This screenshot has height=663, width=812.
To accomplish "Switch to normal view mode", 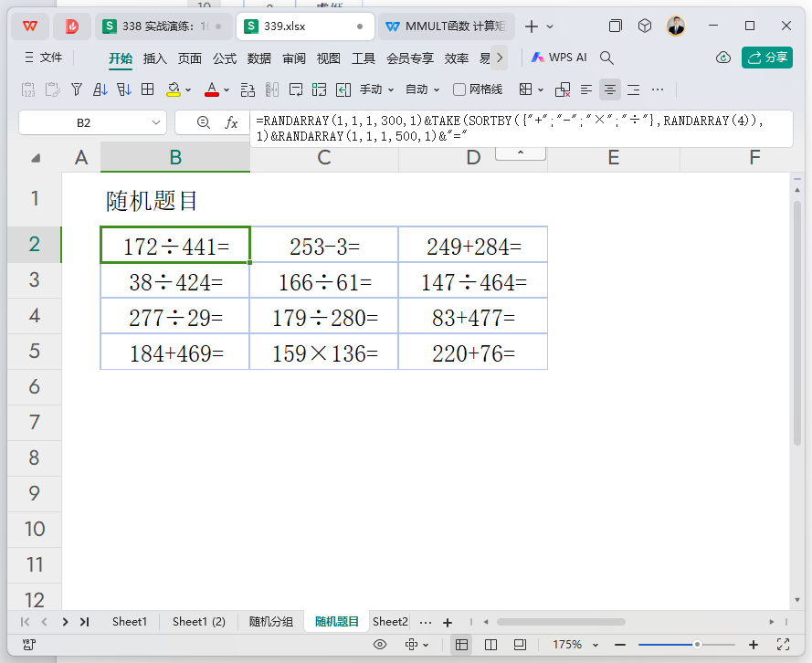I will (461, 645).
